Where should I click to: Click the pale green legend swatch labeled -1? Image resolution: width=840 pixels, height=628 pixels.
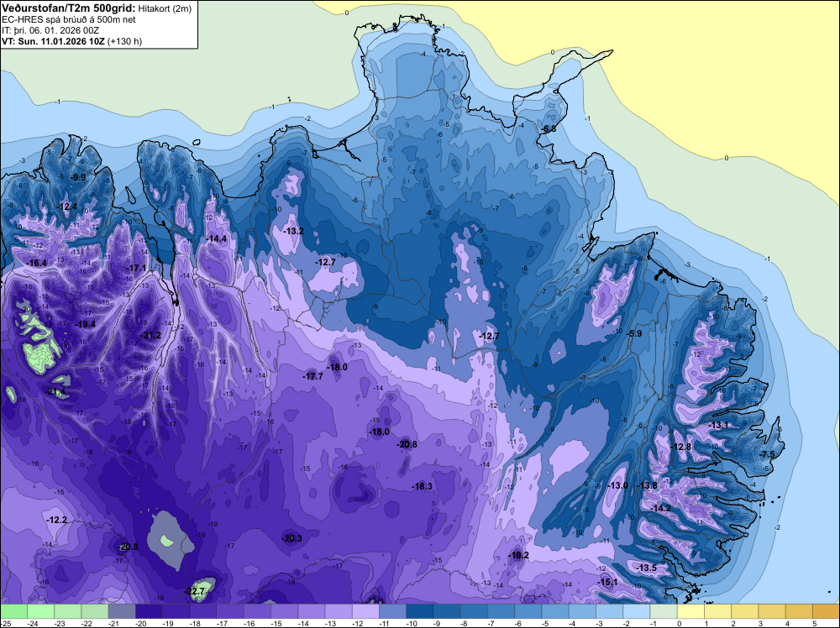[664, 611]
